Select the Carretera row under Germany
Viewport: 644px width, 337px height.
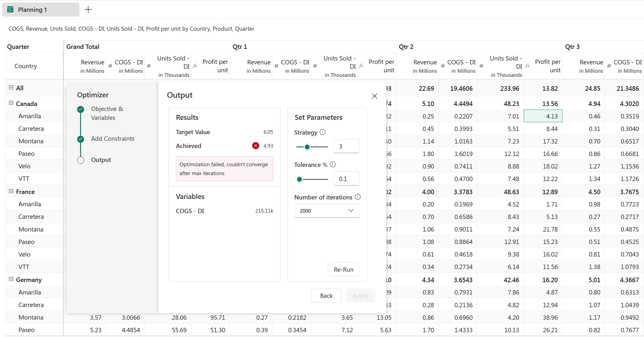coord(31,305)
